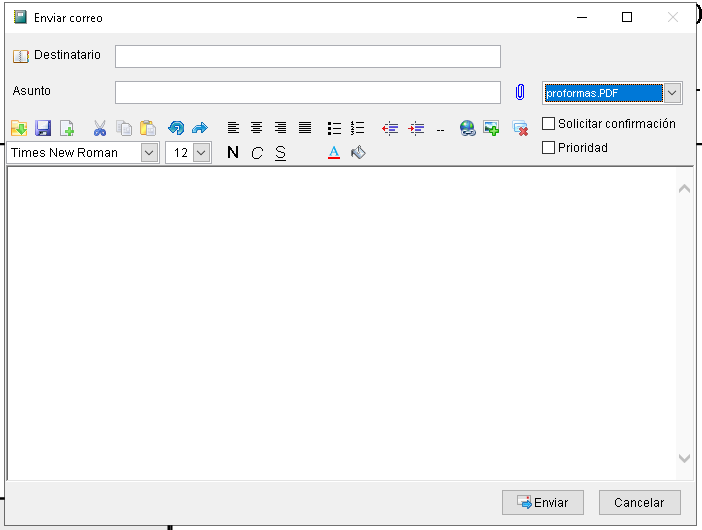Insert a numbered list

point(357,128)
